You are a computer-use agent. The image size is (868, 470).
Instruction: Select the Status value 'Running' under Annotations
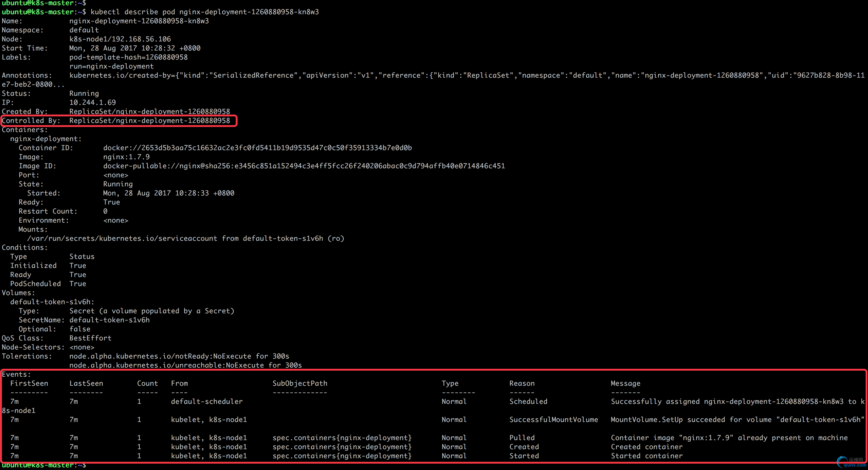pos(84,93)
